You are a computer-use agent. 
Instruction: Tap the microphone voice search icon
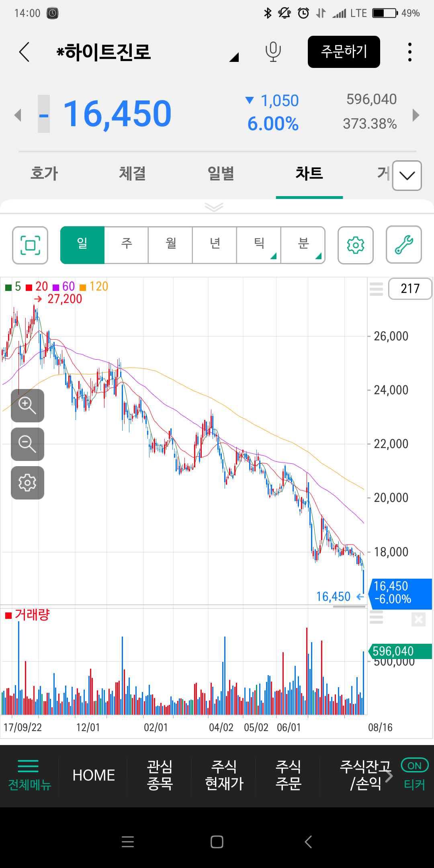click(273, 52)
